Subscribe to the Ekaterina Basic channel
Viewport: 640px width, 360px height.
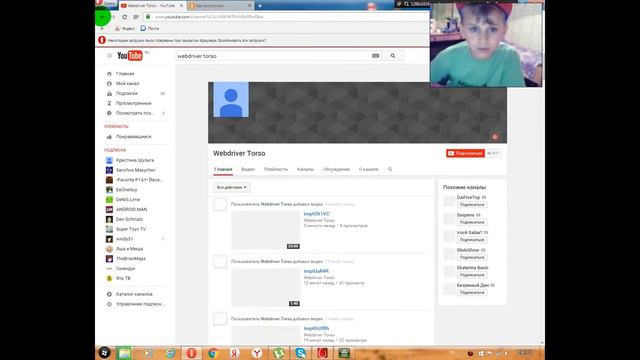pos(472,275)
